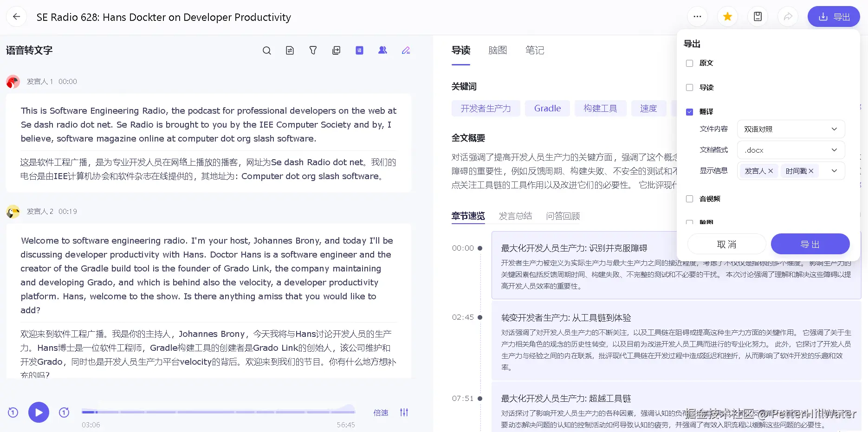Click the 发言人 1 speaker name
The height and width of the screenshot is (432, 868).
[x=40, y=82]
